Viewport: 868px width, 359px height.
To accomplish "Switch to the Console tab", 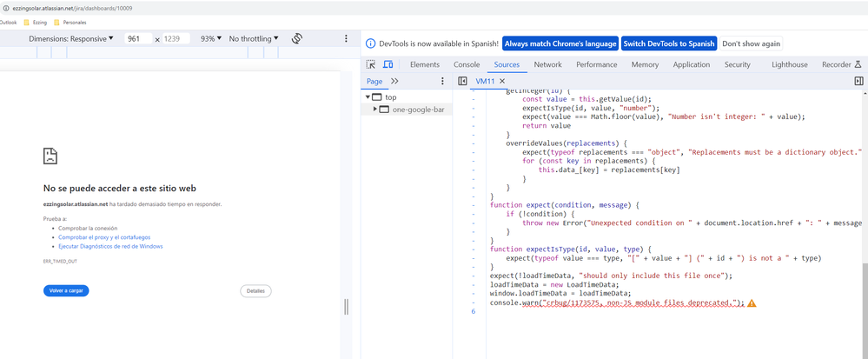I will 467,64.
